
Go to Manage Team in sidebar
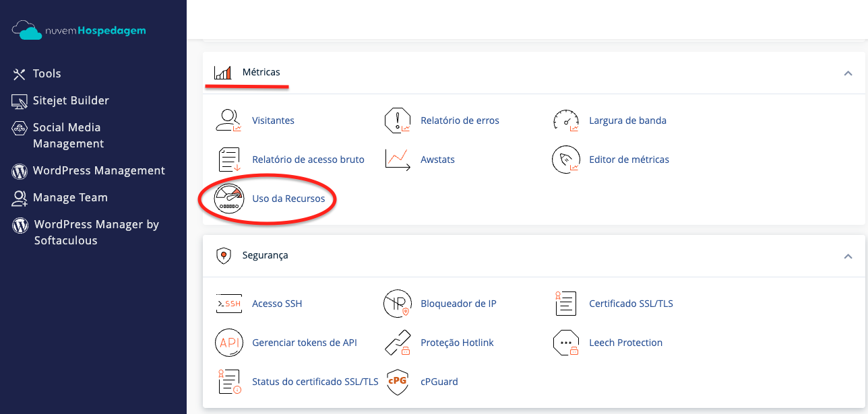pyautogui.click(x=70, y=197)
